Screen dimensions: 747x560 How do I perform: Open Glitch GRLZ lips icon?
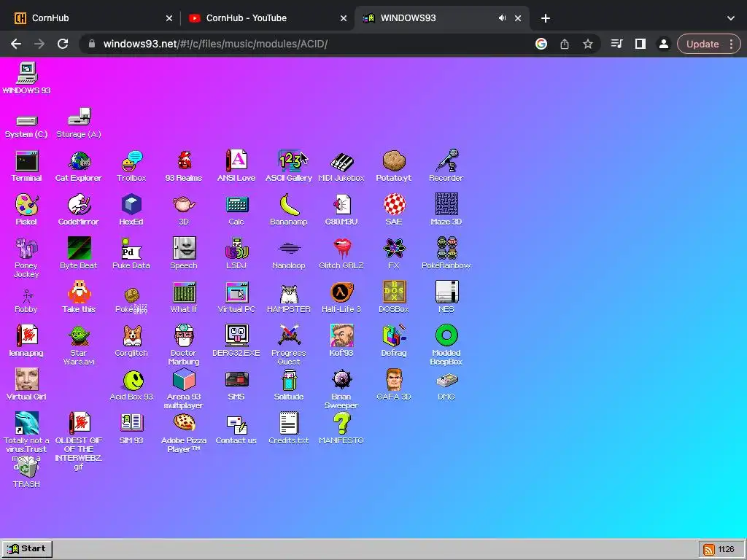point(341,254)
